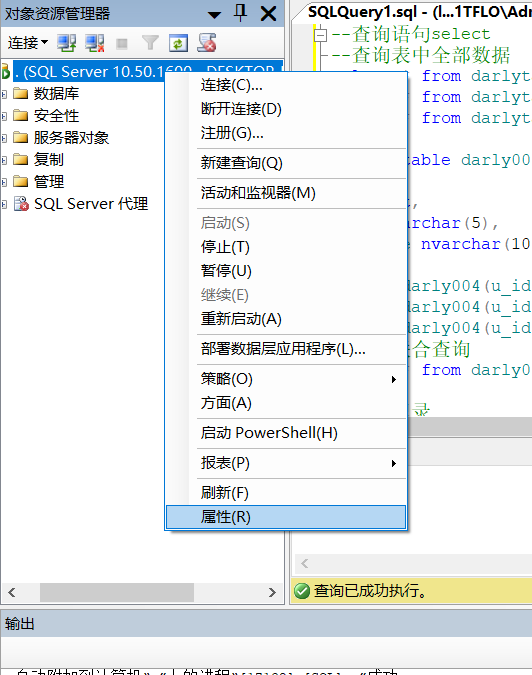
Task: Click the Stop square icon in toolbar
Action: point(122,43)
